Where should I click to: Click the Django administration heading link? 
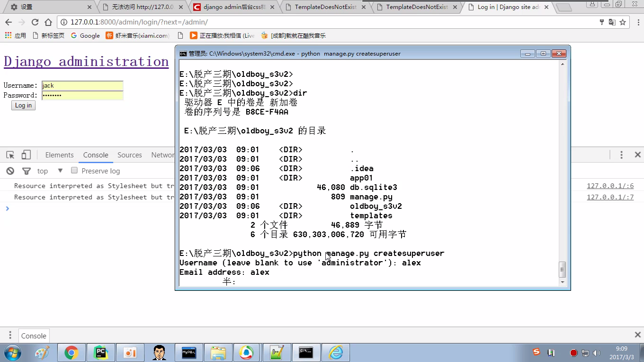click(86, 61)
